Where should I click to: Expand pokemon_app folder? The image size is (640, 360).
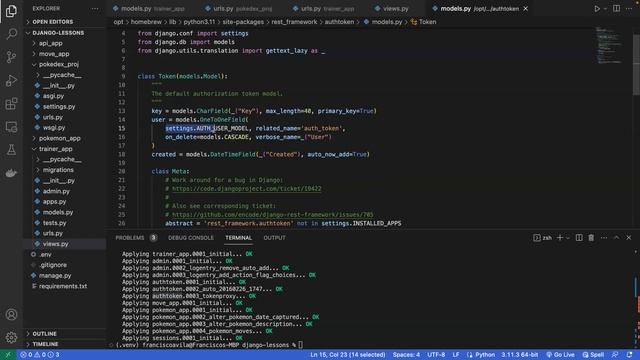(60, 138)
